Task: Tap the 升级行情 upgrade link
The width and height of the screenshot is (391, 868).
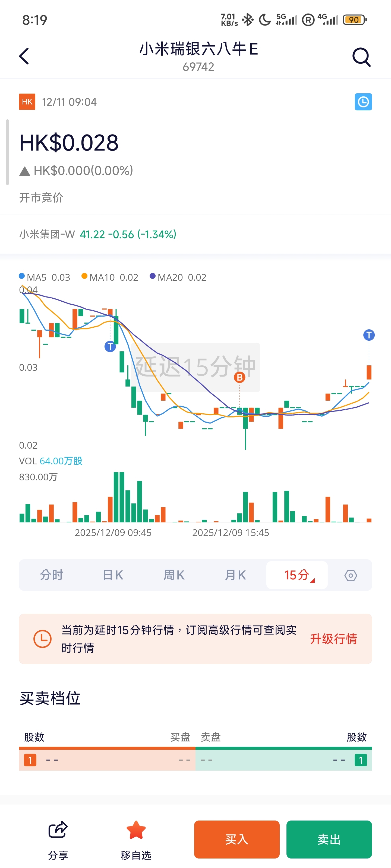Action: tap(333, 639)
